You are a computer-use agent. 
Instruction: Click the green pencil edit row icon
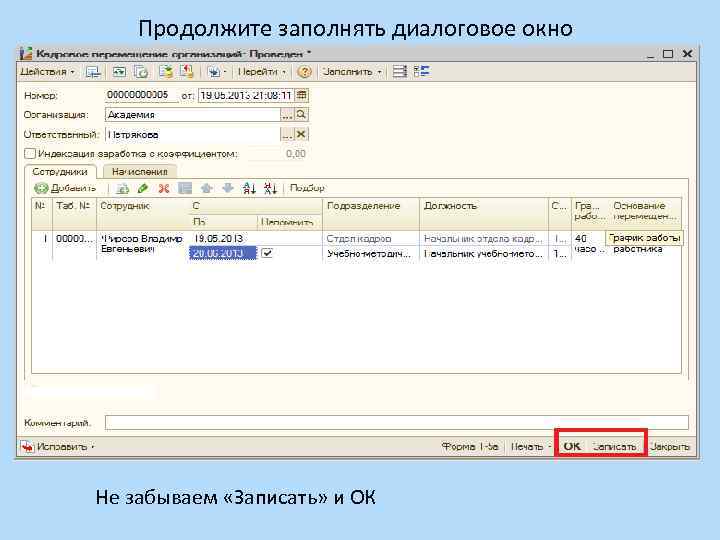[143, 188]
